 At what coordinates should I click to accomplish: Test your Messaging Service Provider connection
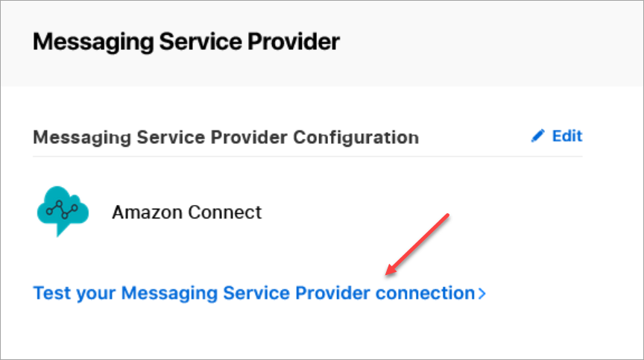[253, 294]
